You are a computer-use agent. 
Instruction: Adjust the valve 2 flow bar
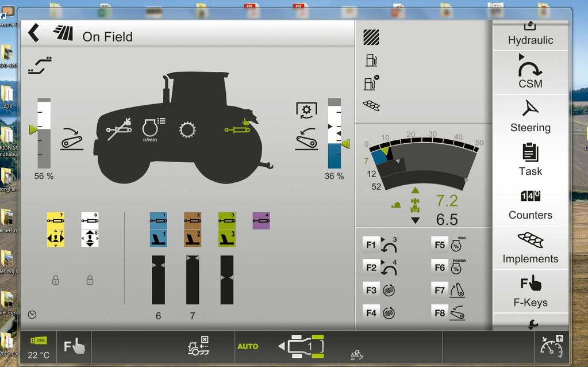click(x=193, y=280)
